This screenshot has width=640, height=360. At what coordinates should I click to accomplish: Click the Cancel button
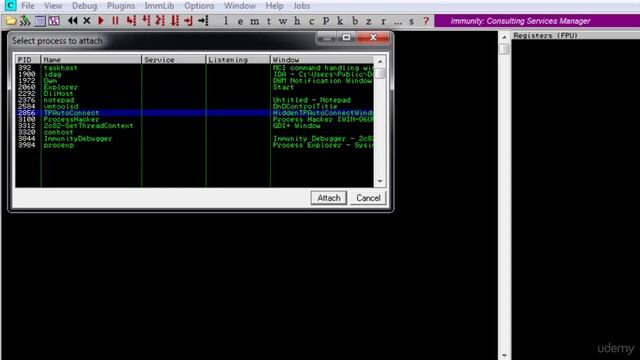pyautogui.click(x=368, y=198)
